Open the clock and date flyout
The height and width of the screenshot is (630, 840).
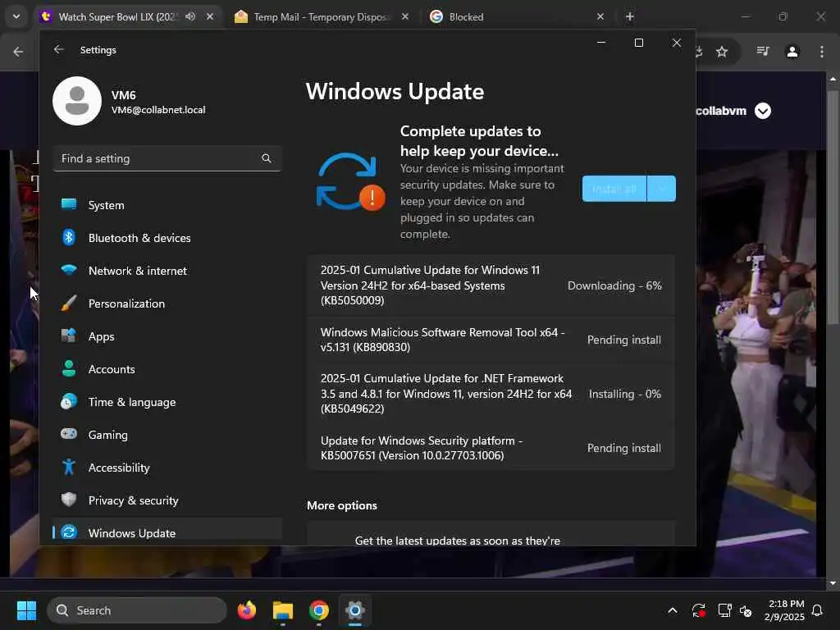point(785,610)
